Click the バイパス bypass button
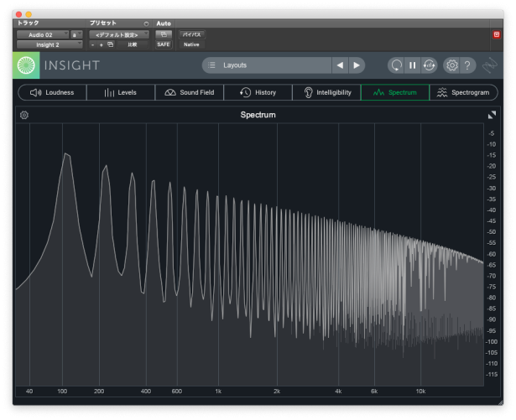516x420 pixels. coord(191,34)
